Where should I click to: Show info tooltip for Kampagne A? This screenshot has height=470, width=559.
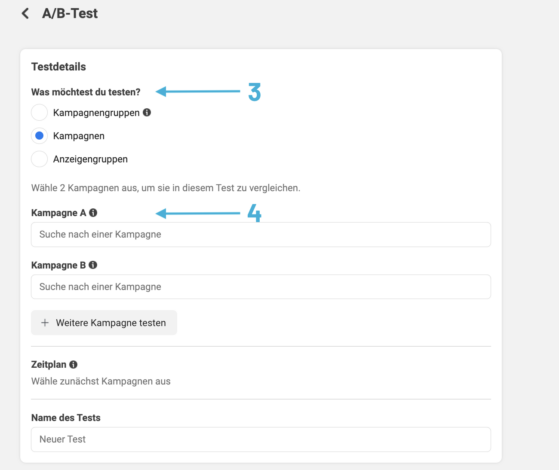pos(93,213)
